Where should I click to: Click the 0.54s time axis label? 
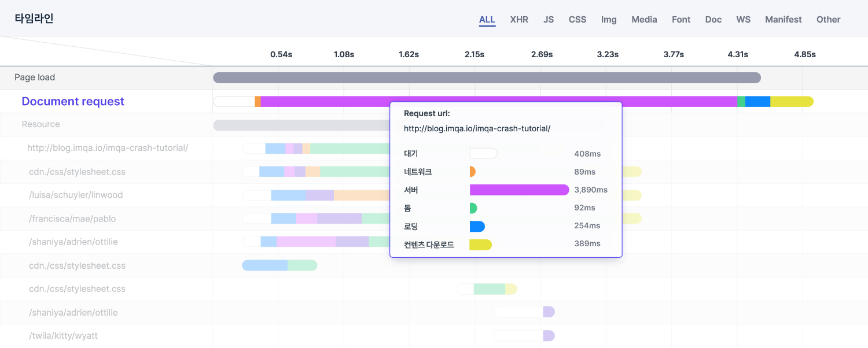tap(281, 54)
